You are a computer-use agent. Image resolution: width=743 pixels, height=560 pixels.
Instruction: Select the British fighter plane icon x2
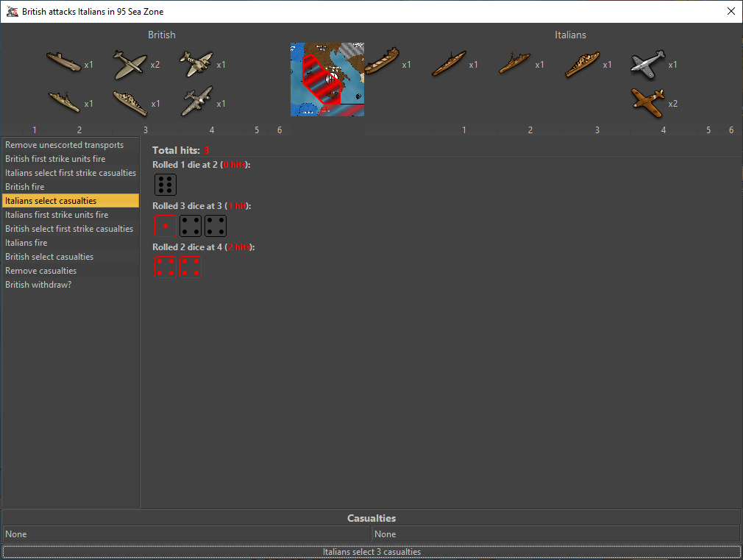tap(130, 65)
